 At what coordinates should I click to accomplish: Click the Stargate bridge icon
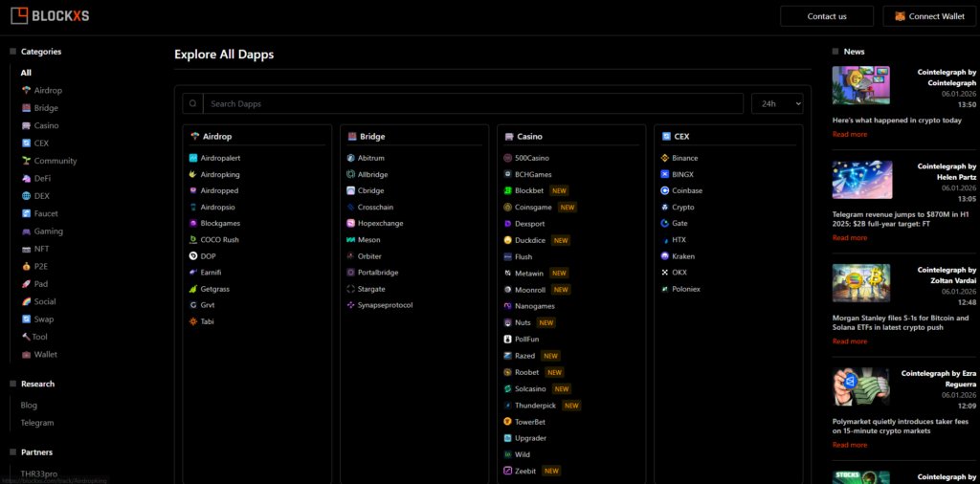350,289
